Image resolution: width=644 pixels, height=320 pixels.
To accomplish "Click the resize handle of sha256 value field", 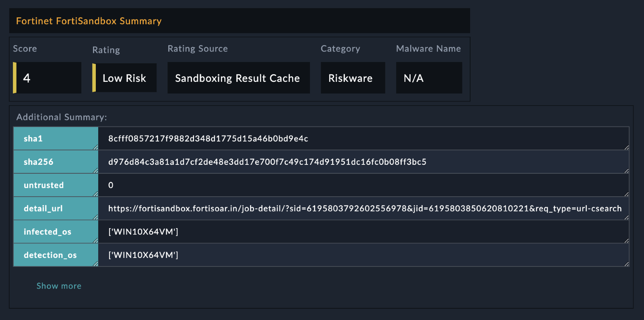I will 626,171.
